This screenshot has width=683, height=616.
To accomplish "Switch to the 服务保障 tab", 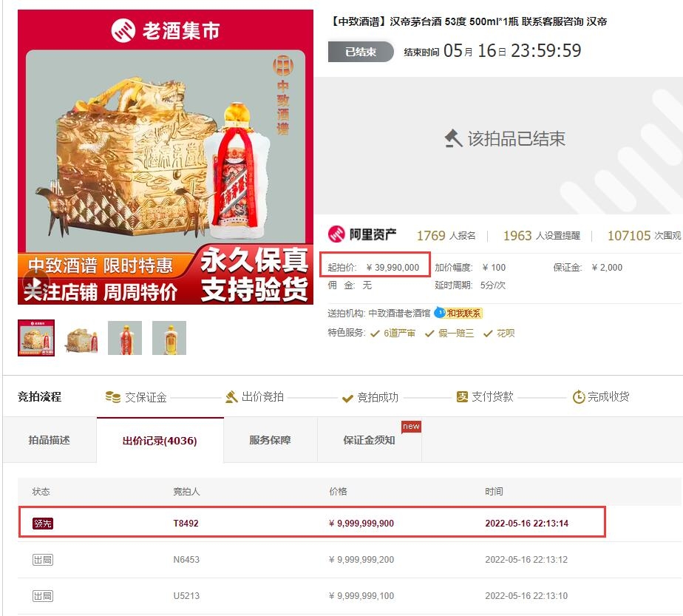I will (x=270, y=440).
